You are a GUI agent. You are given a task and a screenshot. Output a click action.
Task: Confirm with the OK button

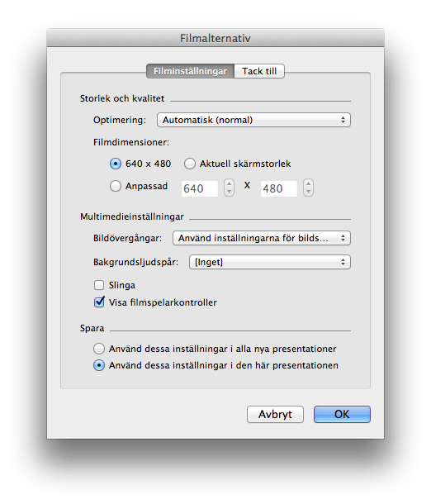(x=342, y=414)
